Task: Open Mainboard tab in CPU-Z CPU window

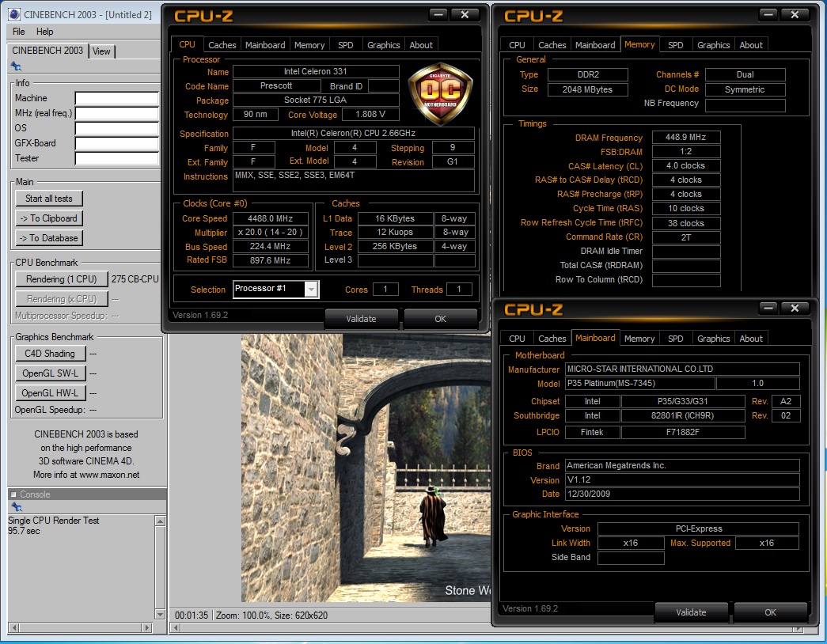Action: 265,45
